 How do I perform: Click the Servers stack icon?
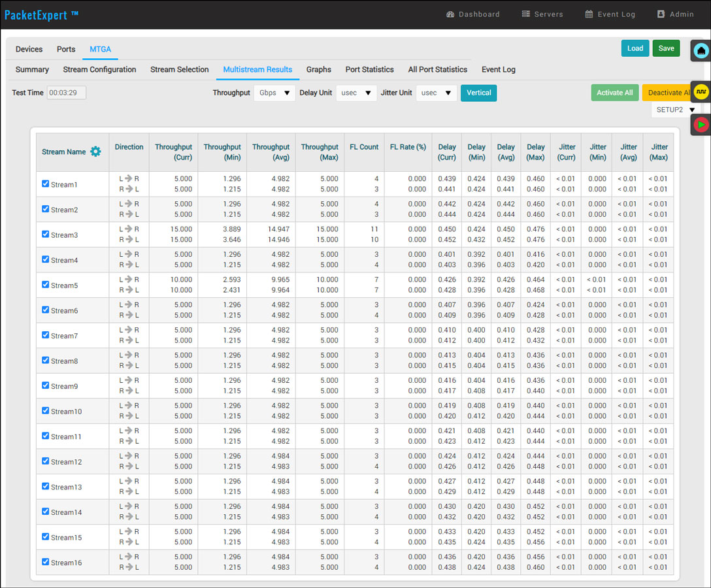click(526, 14)
